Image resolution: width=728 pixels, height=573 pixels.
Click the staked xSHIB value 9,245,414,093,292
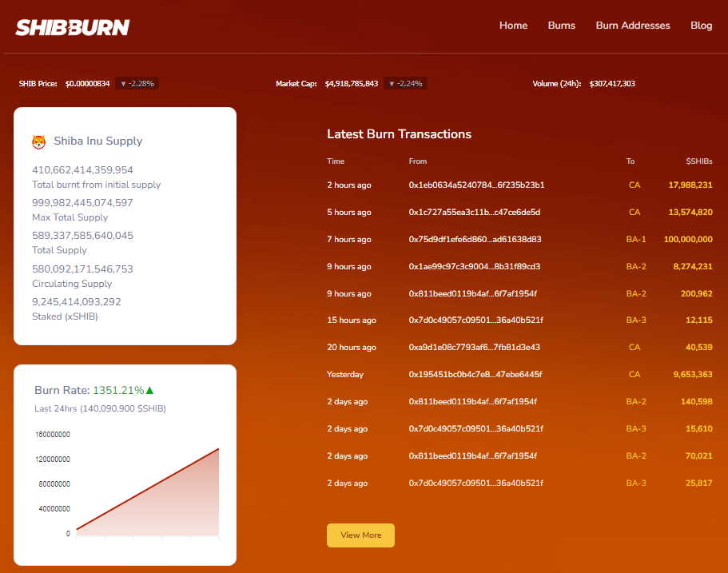pyautogui.click(x=76, y=302)
